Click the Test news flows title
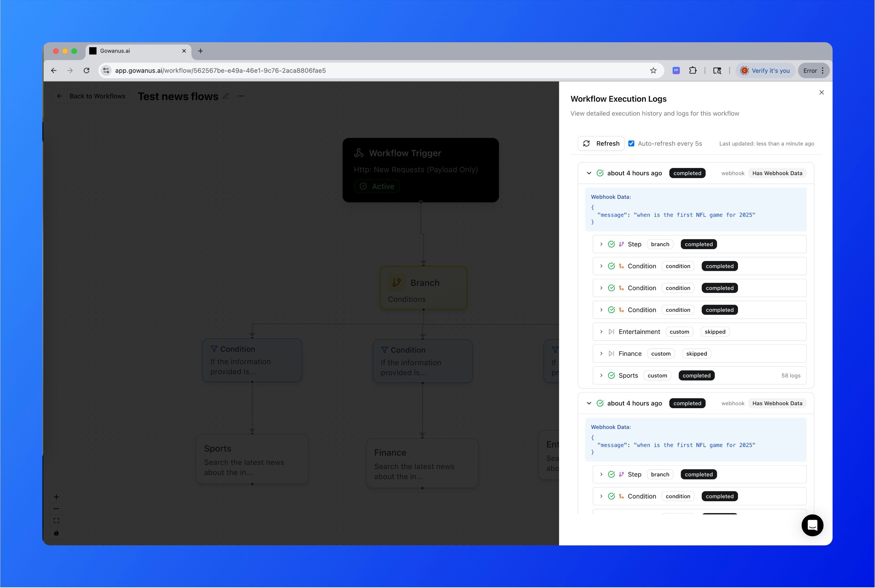The width and height of the screenshot is (875, 588). pos(178,96)
